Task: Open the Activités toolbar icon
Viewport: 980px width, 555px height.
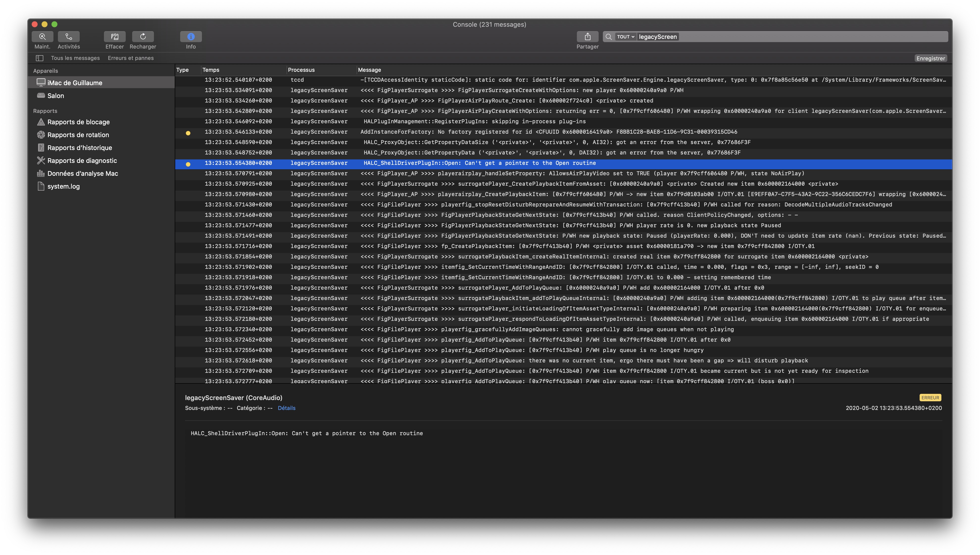Action: [69, 37]
